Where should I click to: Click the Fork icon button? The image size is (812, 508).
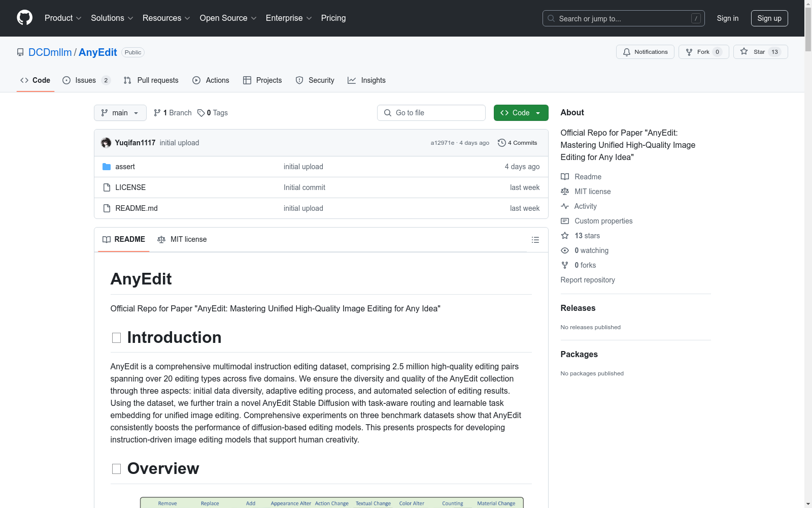(689, 52)
